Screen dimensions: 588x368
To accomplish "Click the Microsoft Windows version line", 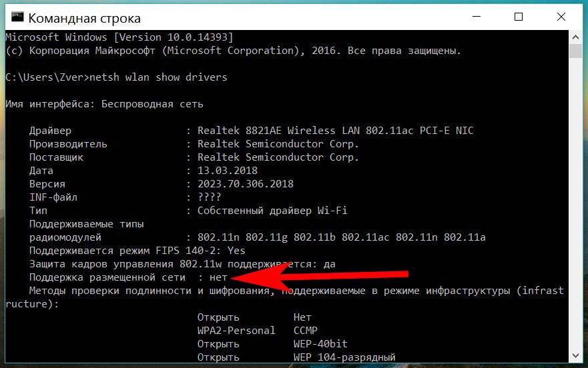I will [x=119, y=37].
